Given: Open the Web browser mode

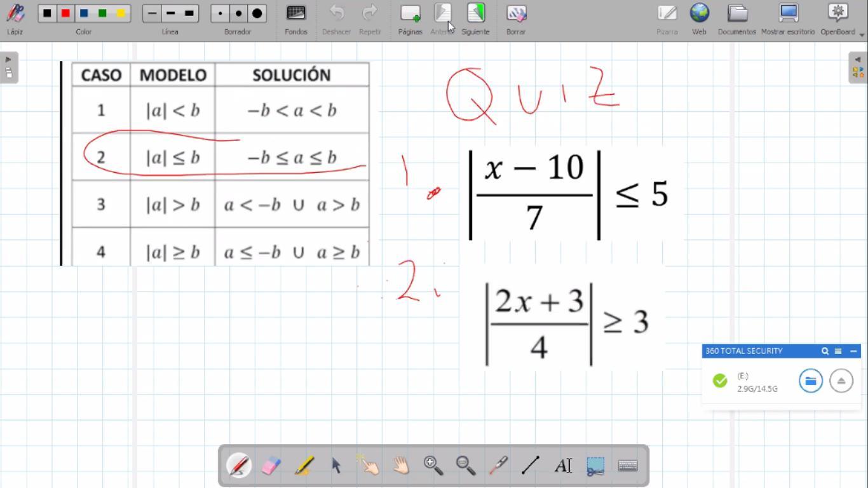Looking at the screenshot, I should (x=699, y=19).
